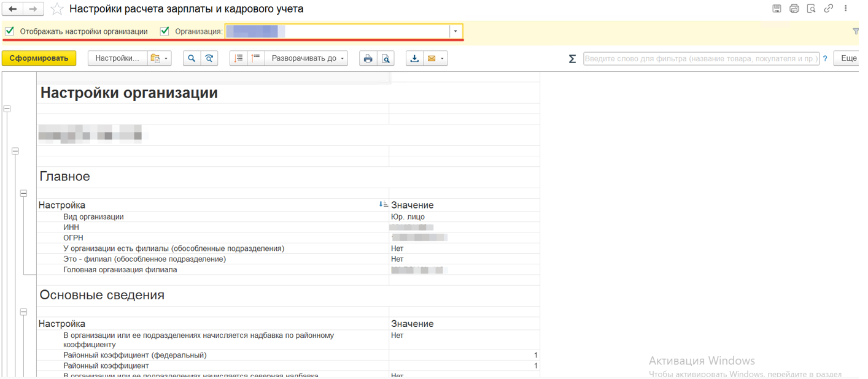
Task: Click the magnifier Find icon in toolbar
Action: (192, 58)
